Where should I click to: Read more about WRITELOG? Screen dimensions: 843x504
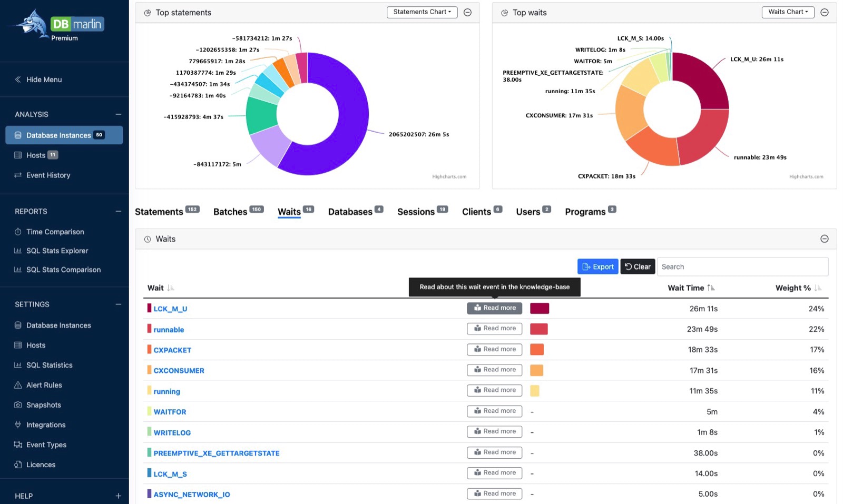click(x=494, y=432)
